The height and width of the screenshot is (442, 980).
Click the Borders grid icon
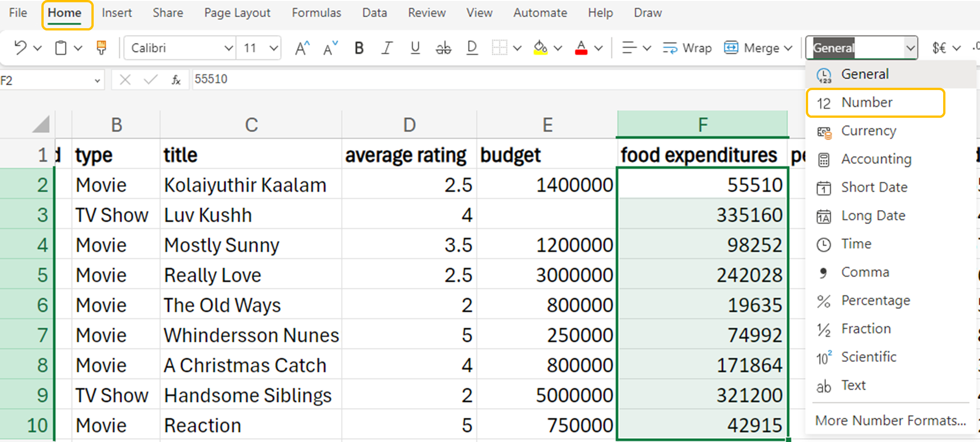[x=499, y=48]
